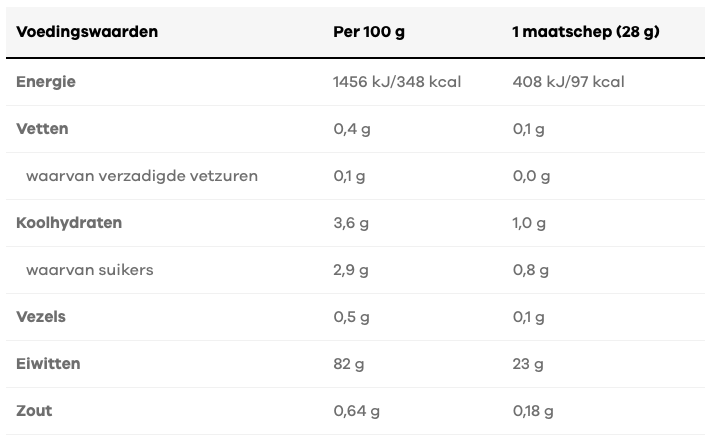Click the 0,18 g salt value
The height and width of the screenshot is (445, 713).
tap(533, 411)
